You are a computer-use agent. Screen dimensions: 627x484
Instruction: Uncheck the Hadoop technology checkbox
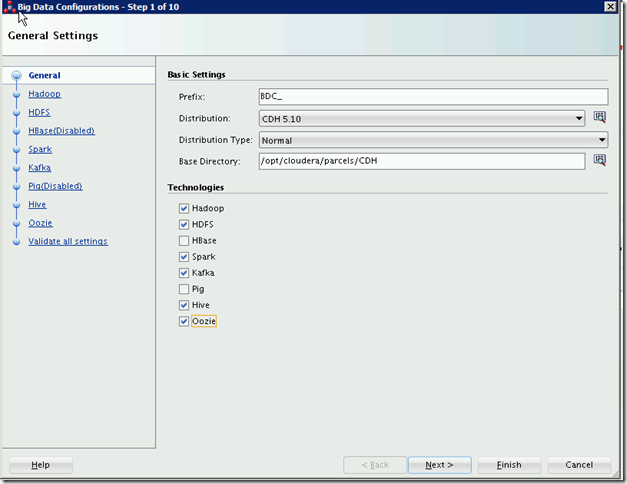pos(184,209)
